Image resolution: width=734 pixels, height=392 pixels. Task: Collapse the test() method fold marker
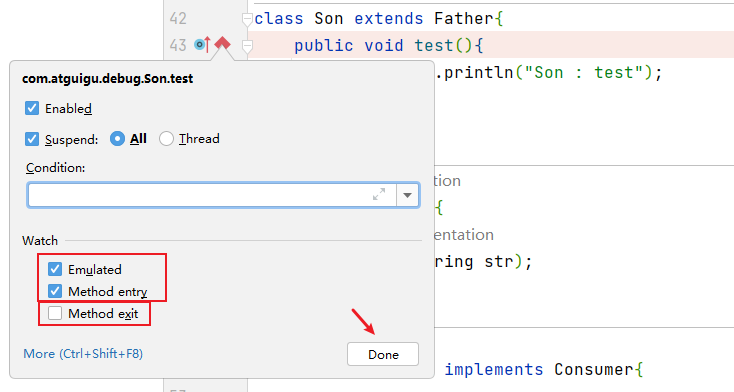point(247,46)
